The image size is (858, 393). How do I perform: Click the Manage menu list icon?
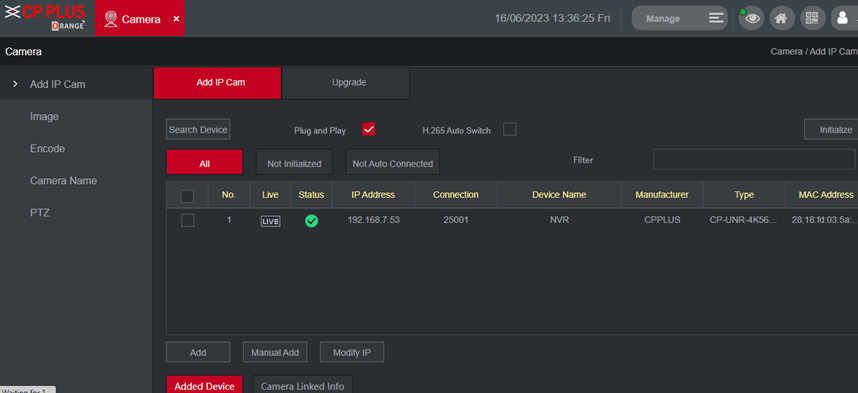coord(716,18)
